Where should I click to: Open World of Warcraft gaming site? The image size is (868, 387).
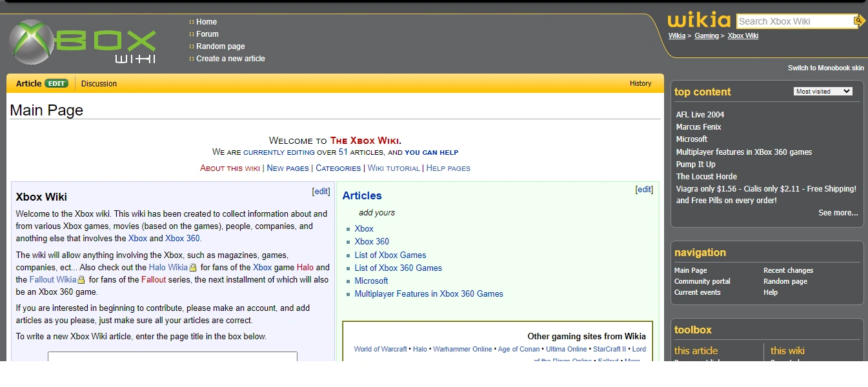(x=380, y=350)
